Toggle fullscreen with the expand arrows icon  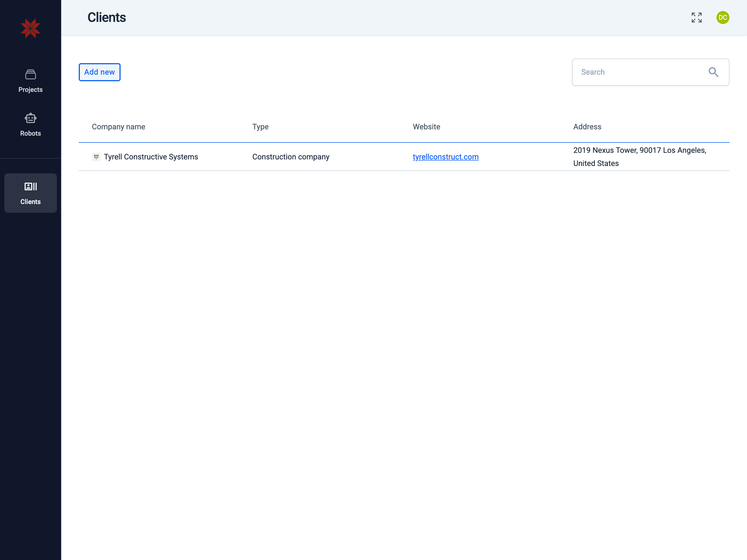(x=696, y=17)
